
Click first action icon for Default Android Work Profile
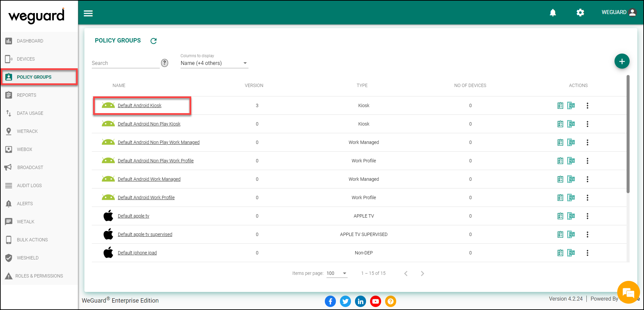560,198
